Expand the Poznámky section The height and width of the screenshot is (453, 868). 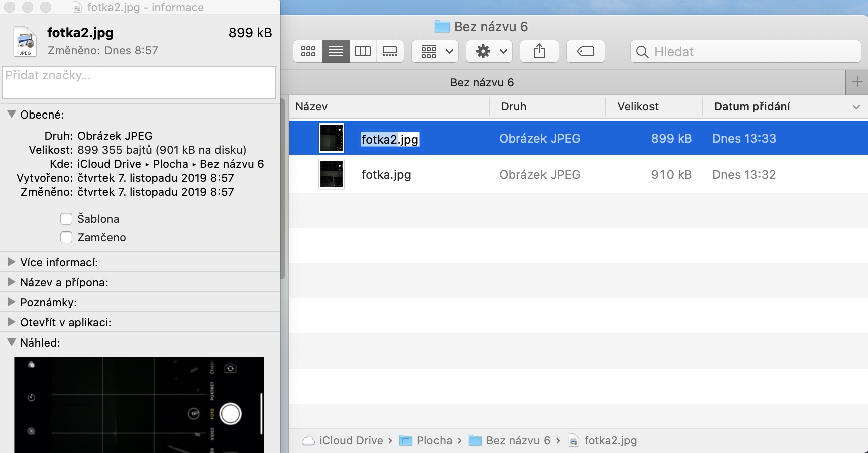tap(12, 302)
